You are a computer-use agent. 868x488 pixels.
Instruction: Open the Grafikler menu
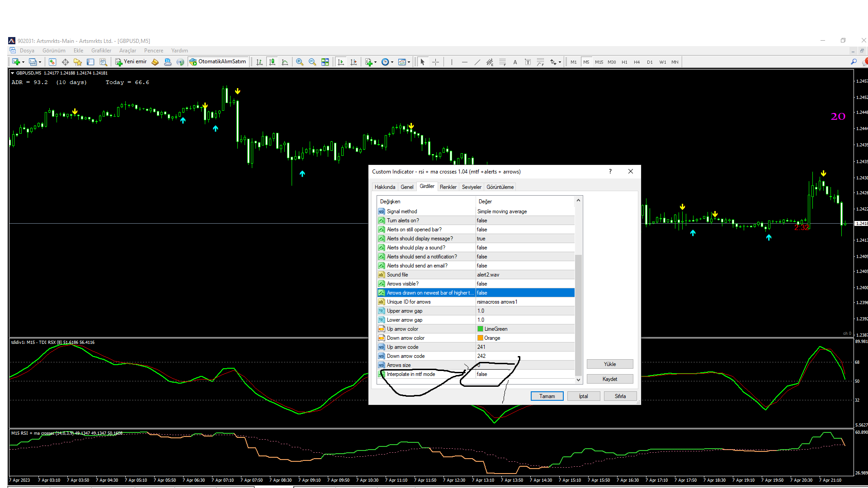pos(101,51)
